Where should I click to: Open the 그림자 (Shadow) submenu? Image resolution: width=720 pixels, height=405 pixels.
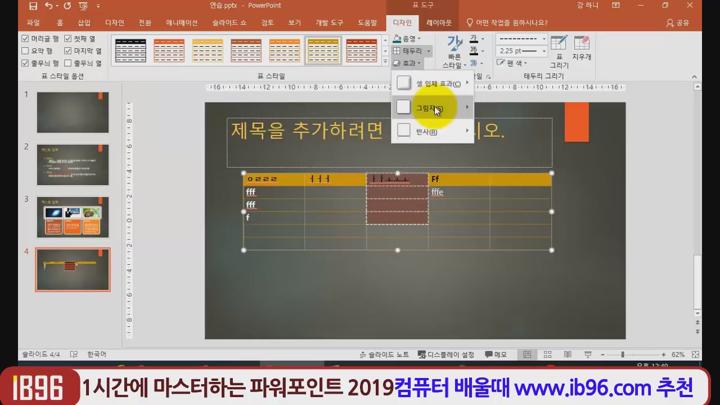pyautogui.click(x=433, y=107)
